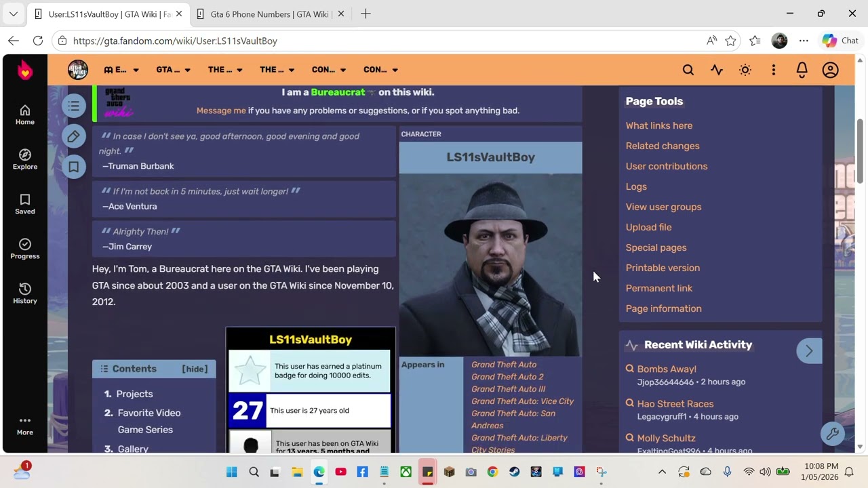Open the user account avatar icon

point(831,70)
